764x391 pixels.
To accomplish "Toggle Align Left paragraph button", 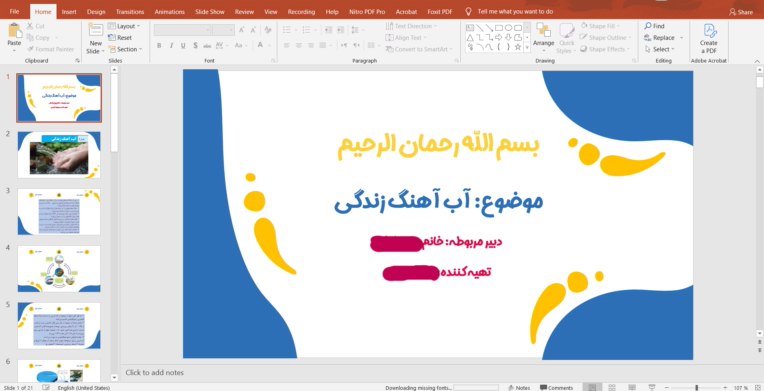I will tap(286, 45).
